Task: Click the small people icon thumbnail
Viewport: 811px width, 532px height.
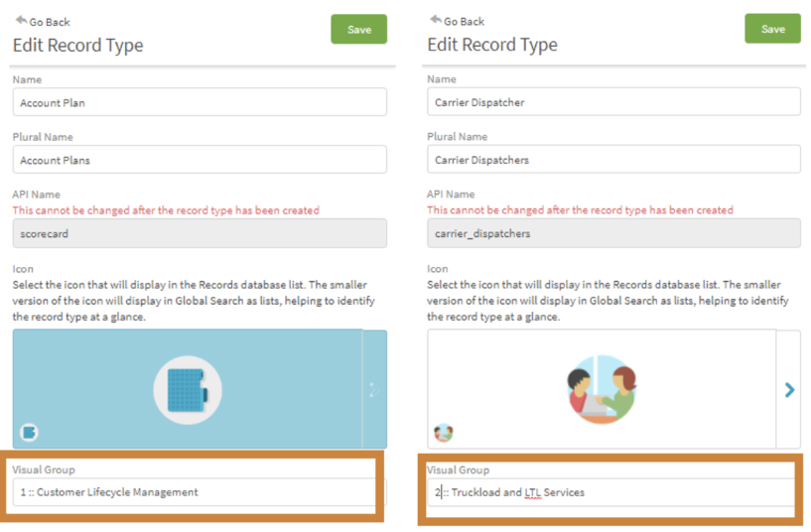Action: click(444, 432)
